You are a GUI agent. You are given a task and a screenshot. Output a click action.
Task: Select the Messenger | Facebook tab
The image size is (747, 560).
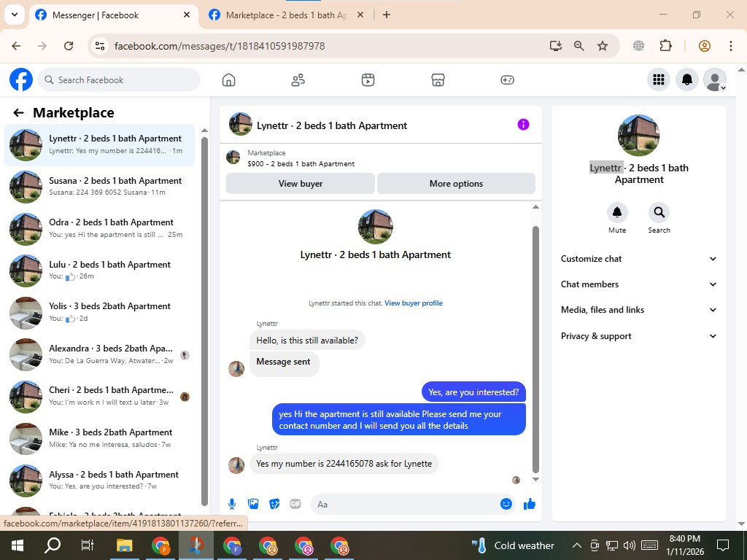tap(113, 15)
